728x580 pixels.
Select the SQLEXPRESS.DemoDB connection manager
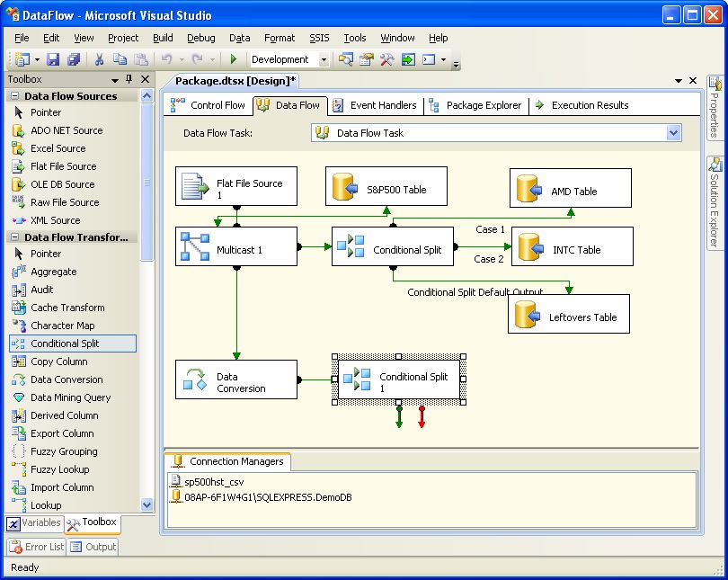click(x=262, y=497)
